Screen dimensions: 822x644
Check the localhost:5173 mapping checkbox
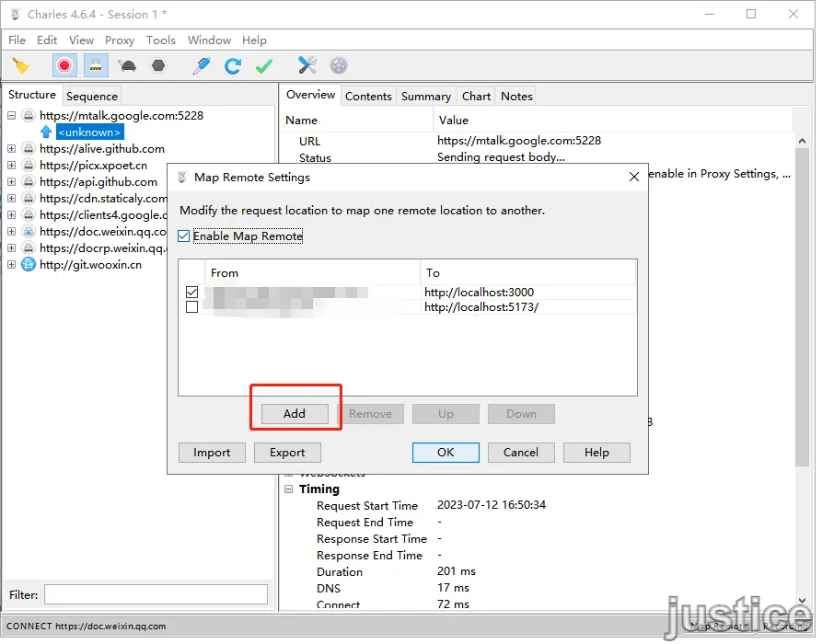click(191, 307)
